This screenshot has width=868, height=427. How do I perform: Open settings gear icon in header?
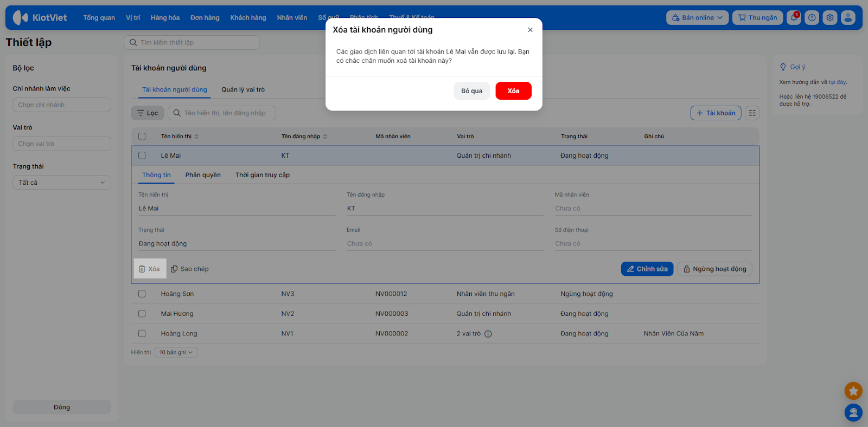pos(829,18)
